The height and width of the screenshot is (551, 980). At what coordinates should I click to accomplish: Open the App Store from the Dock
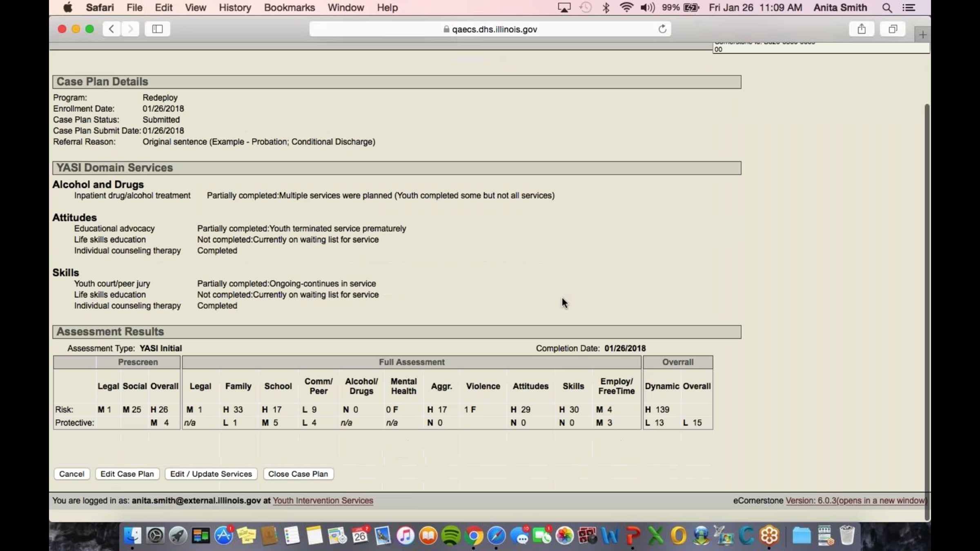point(224,535)
